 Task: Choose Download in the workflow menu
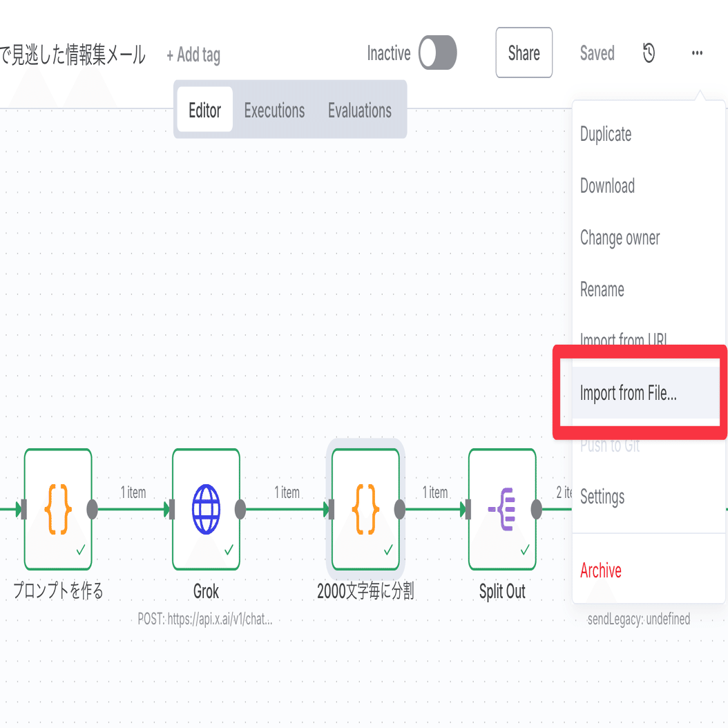pyautogui.click(x=607, y=186)
